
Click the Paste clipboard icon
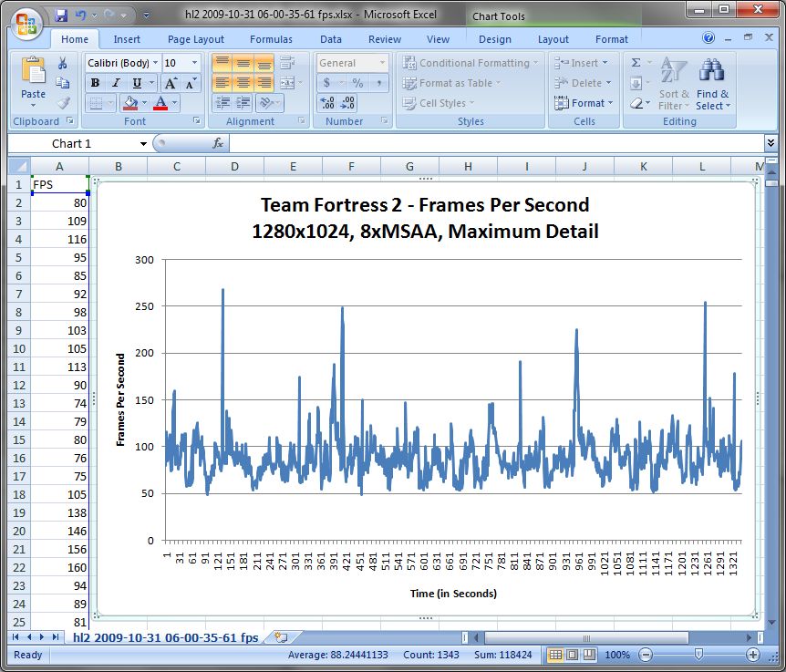[33, 69]
